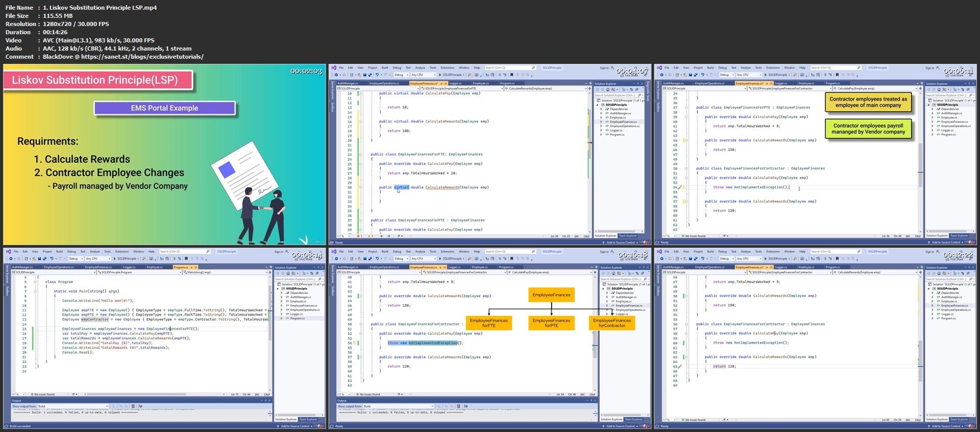Select EmployeeFinances.cs in Solution Explorer, 00:04:07 thumbnail

(623, 122)
